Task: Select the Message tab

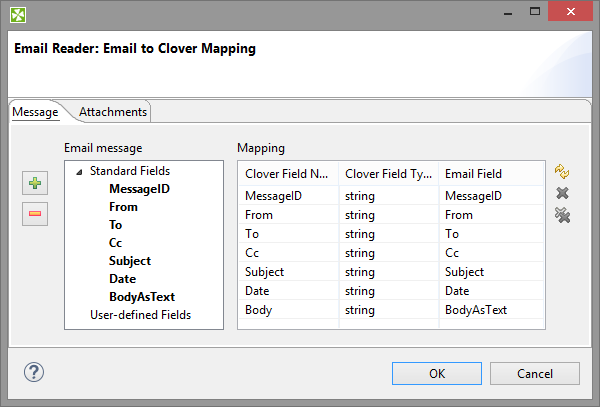Action: [35, 112]
